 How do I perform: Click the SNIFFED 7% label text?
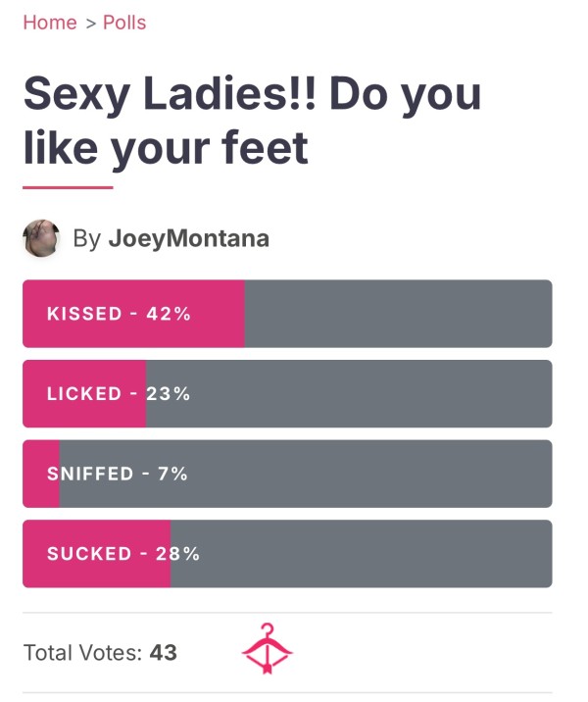pos(118,474)
